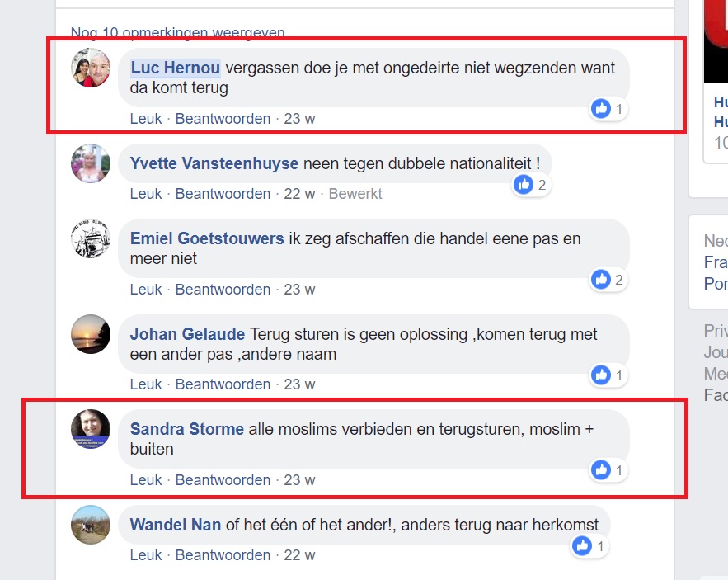Open like reactions on Luc Hernou's comment
728x580 pixels.
click(x=608, y=109)
